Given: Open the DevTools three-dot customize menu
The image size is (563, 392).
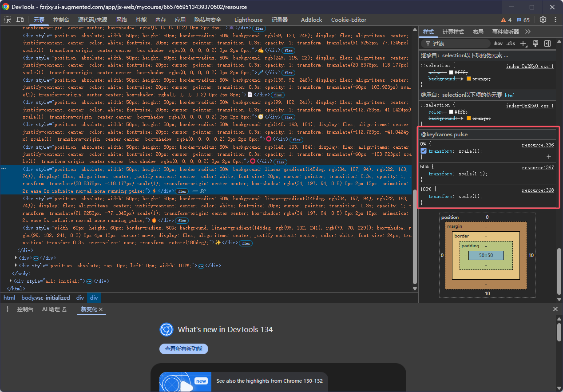Looking at the screenshot, I should click(x=555, y=20).
